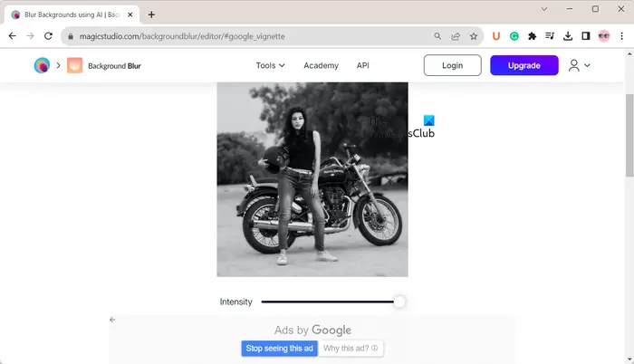Open the Academy menu item
The image size is (634, 364).
click(321, 65)
